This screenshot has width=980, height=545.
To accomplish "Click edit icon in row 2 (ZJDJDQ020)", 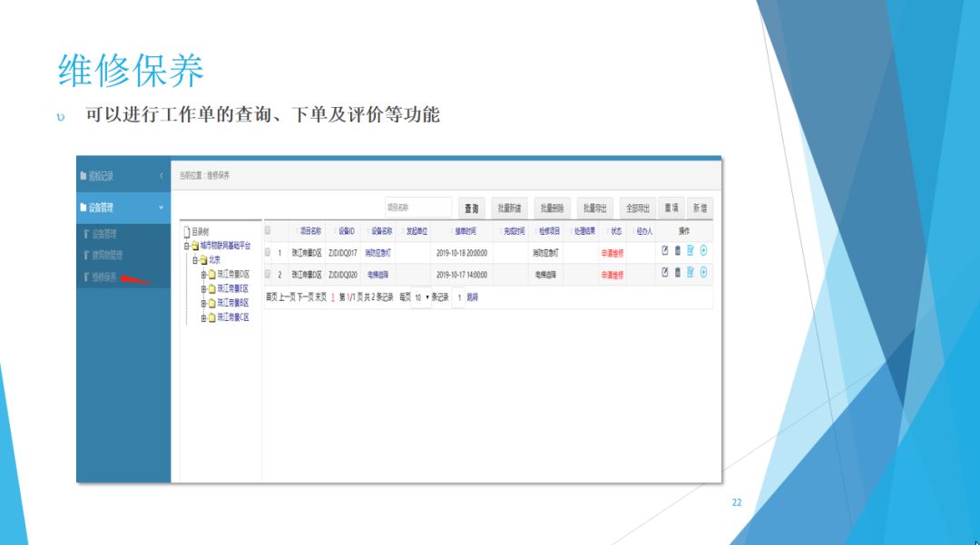I will pyautogui.click(x=665, y=272).
